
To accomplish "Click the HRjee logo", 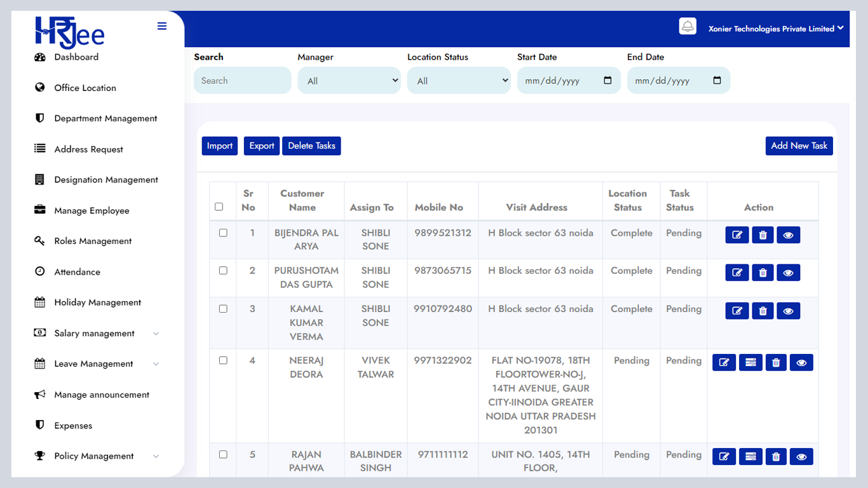I will coord(70,32).
